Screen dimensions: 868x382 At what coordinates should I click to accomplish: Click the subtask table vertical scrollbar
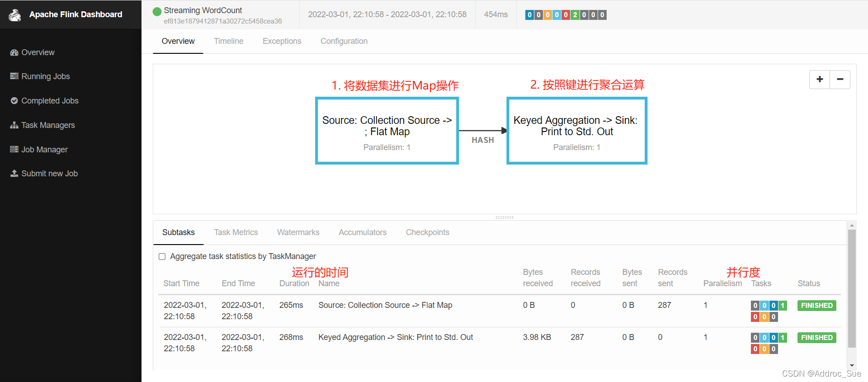852,289
